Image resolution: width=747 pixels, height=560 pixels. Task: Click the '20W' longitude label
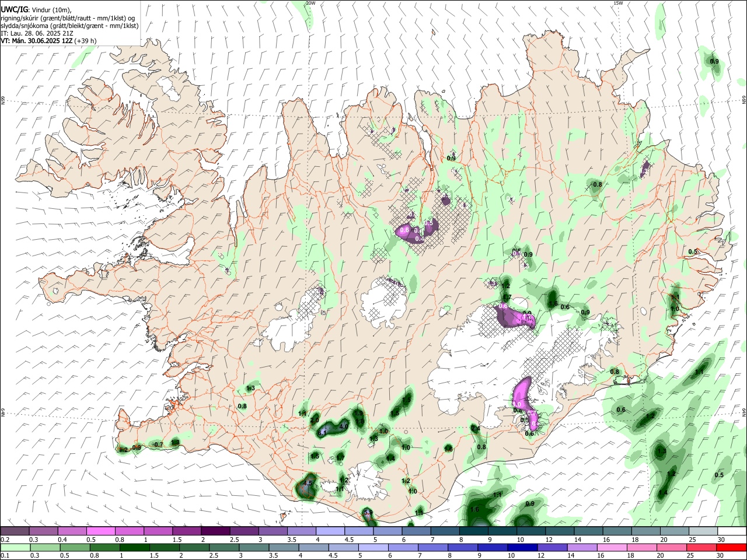[310, 3]
